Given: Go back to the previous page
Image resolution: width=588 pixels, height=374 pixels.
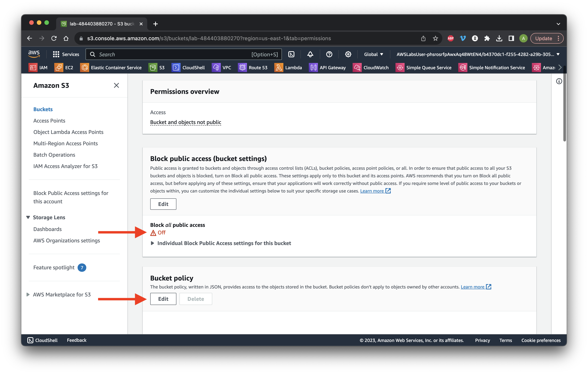Looking at the screenshot, I should click(x=30, y=38).
